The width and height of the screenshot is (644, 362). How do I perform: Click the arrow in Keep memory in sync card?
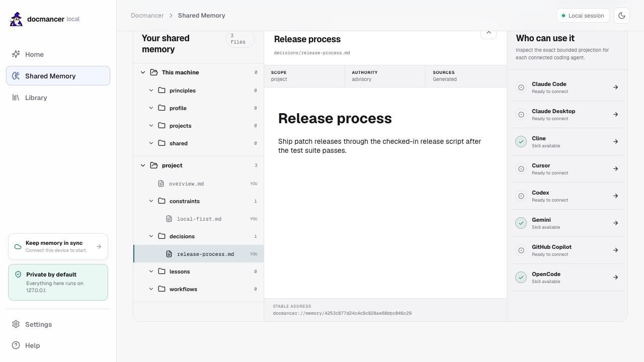99,246
